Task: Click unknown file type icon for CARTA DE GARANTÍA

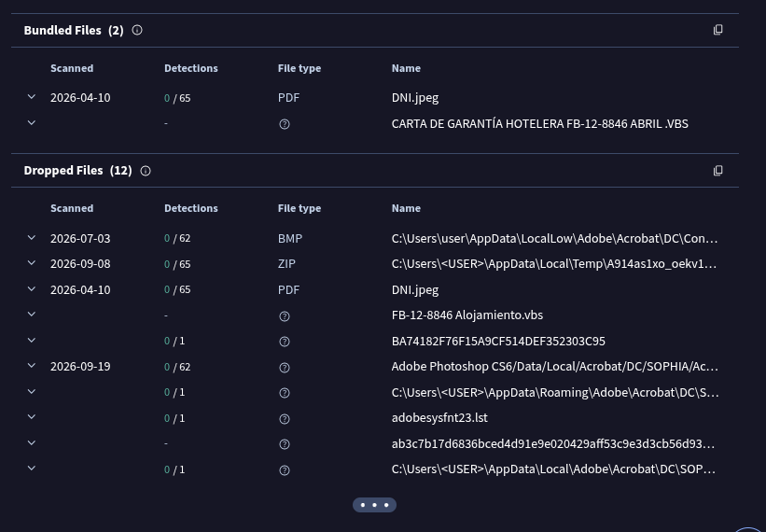Action: (285, 124)
